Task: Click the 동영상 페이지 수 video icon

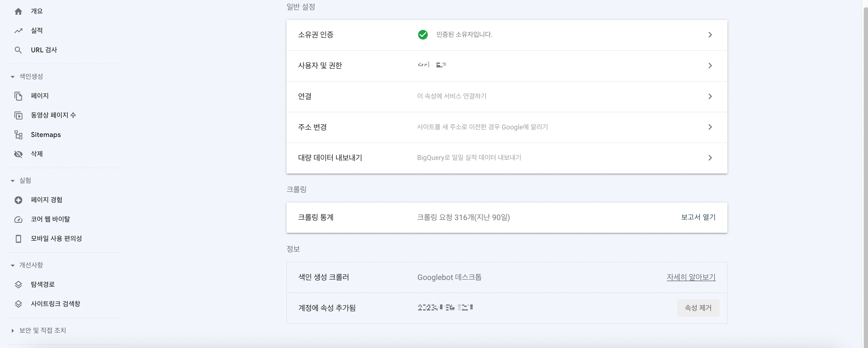Action: [x=18, y=115]
